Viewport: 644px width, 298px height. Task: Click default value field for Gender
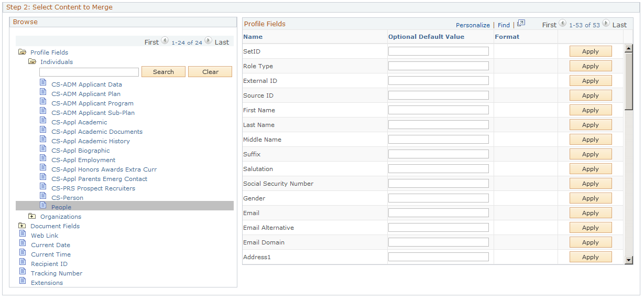click(x=439, y=198)
